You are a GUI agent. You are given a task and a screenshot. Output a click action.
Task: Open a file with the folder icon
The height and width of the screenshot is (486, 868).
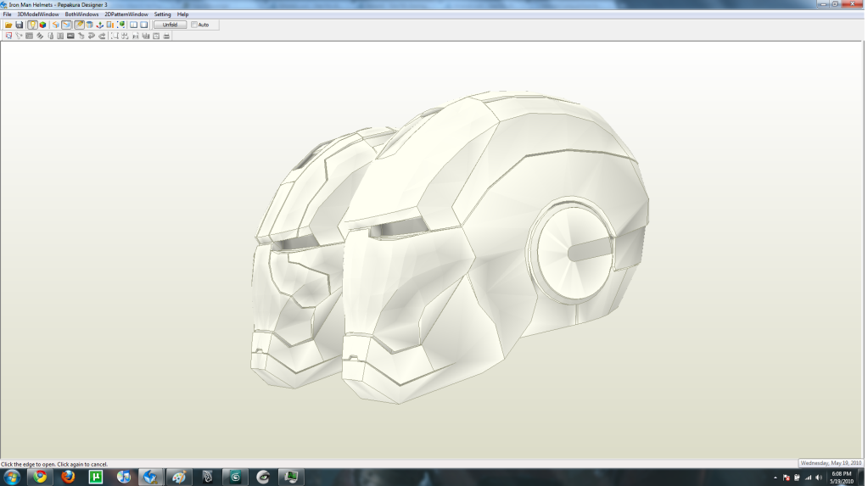tap(8, 25)
